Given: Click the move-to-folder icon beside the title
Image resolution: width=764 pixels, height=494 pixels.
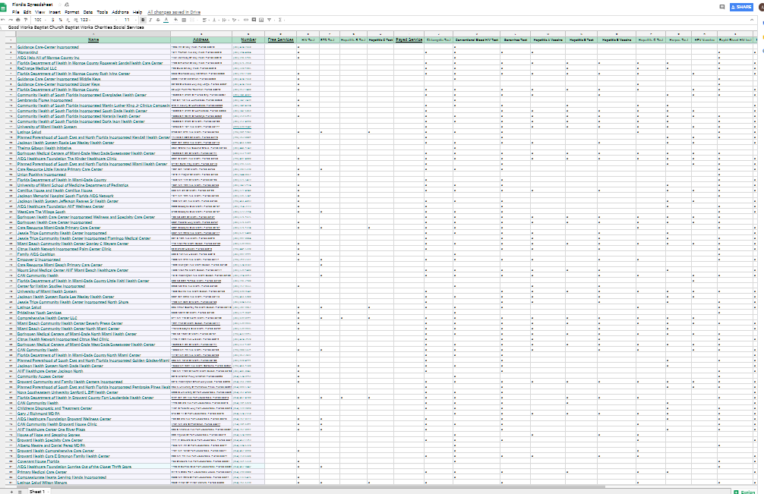Looking at the screenshot, I should click(67, 4).
